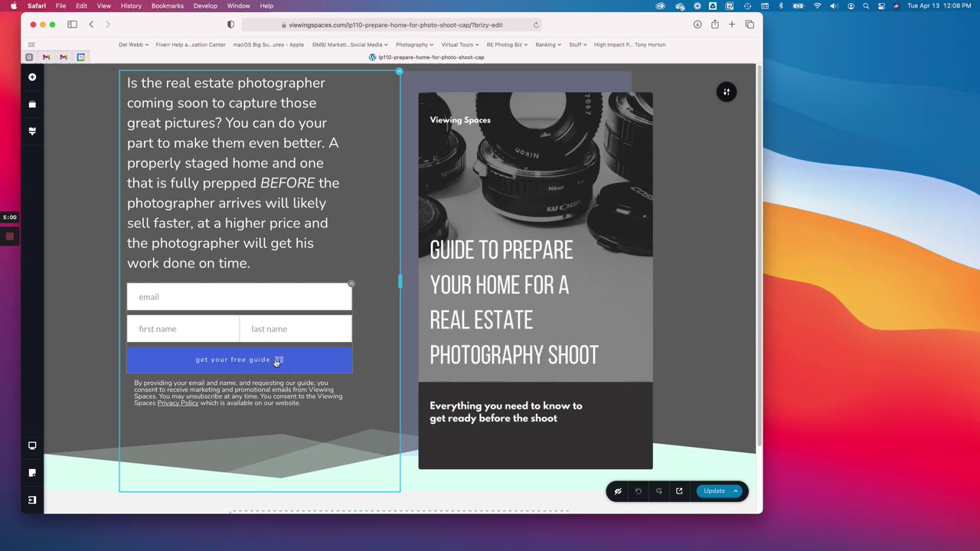Select the lp110-prepare-home-for-photo-shoot-cap tab
This screenshot has width=980, height=551.
(426, 57)
